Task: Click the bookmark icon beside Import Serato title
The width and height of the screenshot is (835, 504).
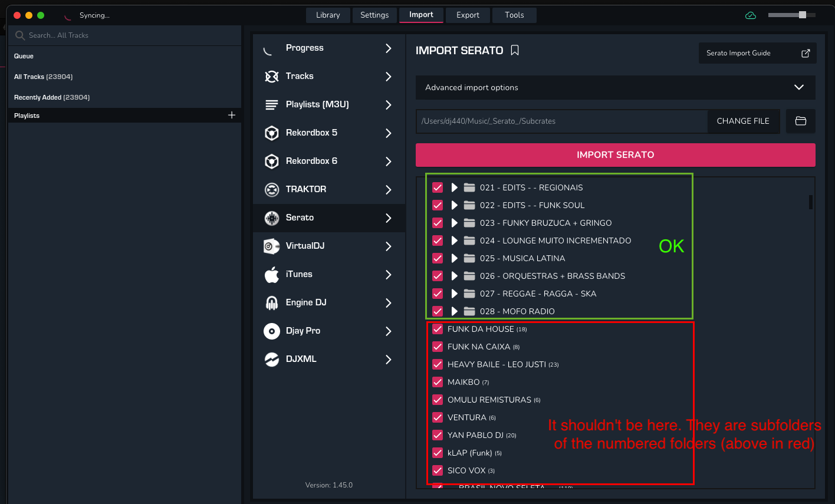Action: (x=515, y=51)
